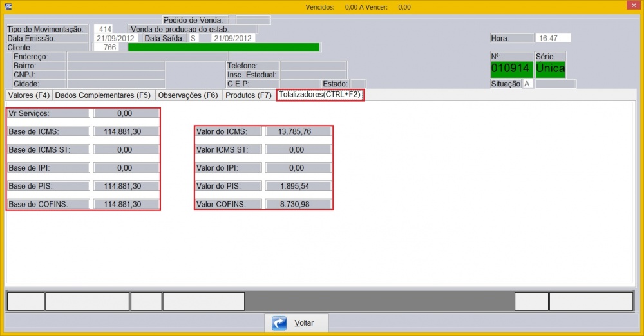Focus the Vr Serviços value field

(126, 113)
